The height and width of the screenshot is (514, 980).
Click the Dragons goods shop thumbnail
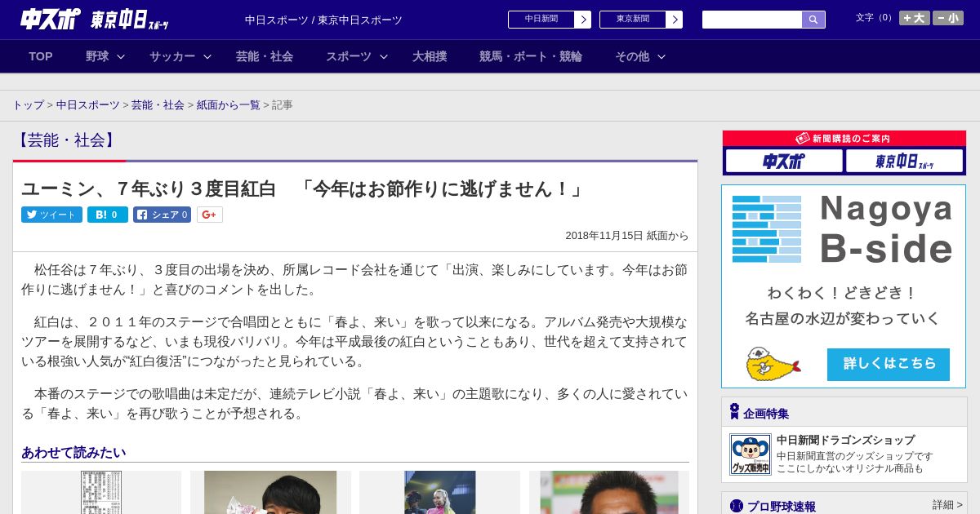[751, 454]
